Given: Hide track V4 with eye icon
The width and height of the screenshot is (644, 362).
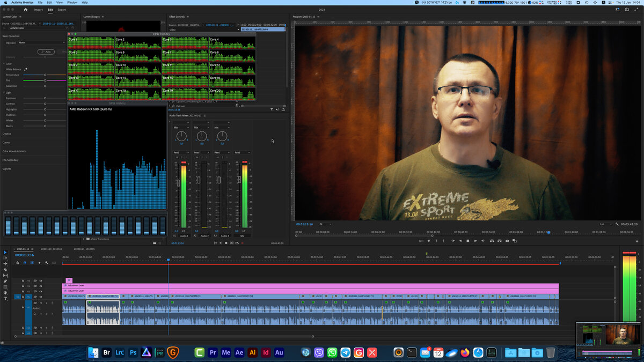Looking at the screenshot, I should 40,280.
